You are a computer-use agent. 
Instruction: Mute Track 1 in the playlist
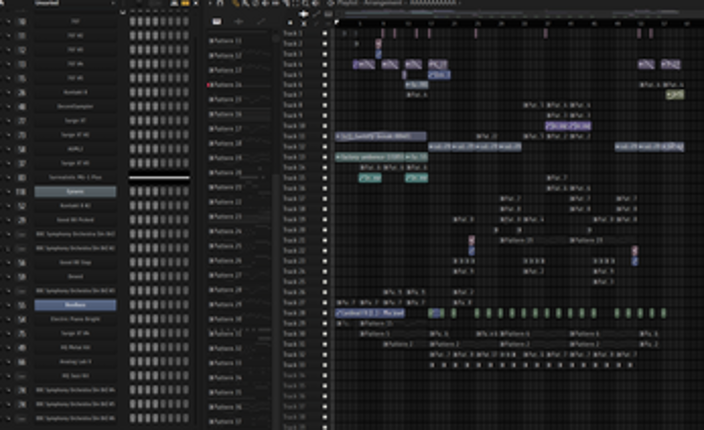coord(325,33)
